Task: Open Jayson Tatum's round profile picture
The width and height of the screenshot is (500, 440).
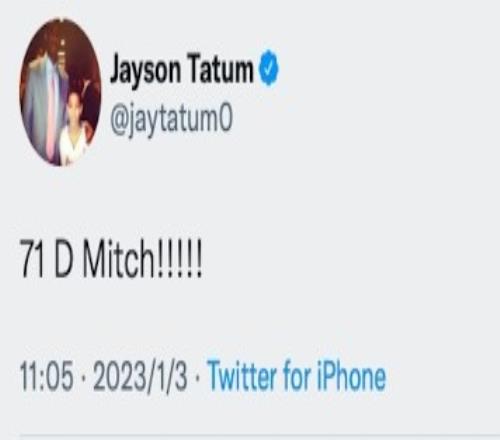Action: coord(60,92)
